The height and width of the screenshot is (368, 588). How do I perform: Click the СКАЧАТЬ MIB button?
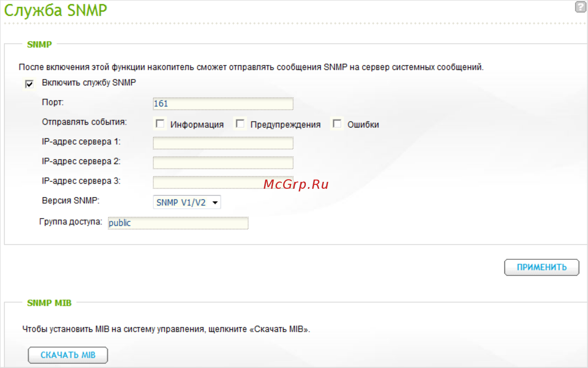pos(68,355)
